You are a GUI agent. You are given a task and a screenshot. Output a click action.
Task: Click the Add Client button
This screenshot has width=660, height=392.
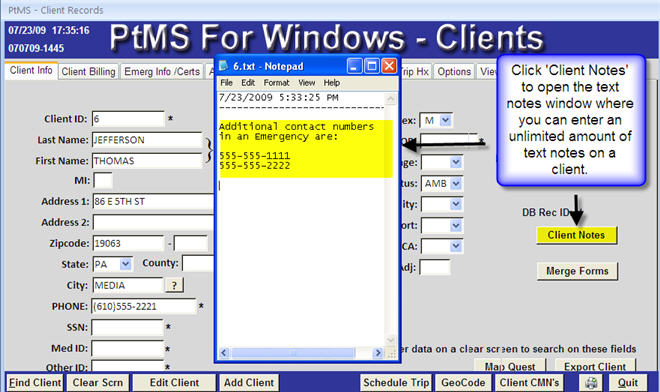pos(249,383)
